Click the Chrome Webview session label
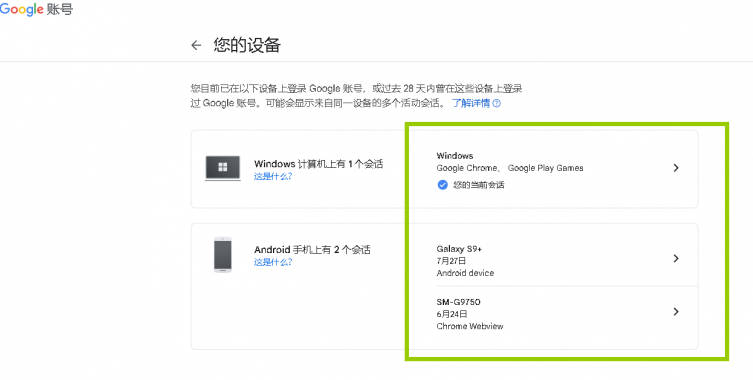This screenshot has width=753, height=380. (470, 326)
